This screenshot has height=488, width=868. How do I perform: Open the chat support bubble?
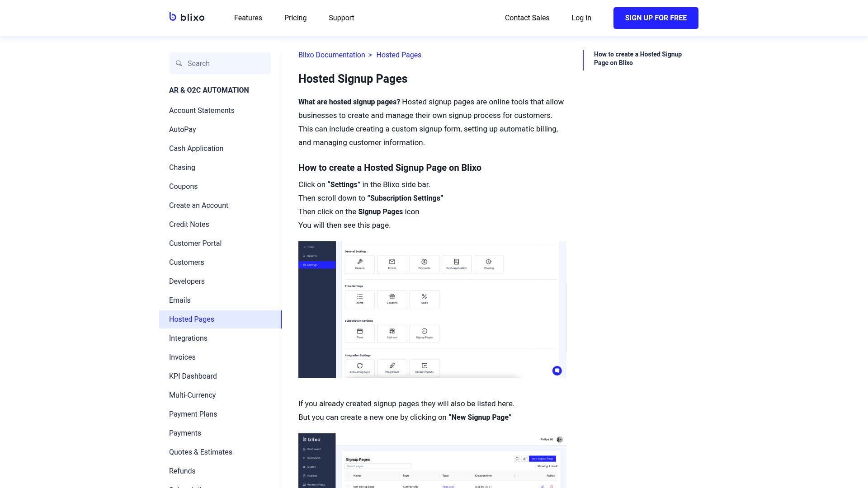click(557, 370)
